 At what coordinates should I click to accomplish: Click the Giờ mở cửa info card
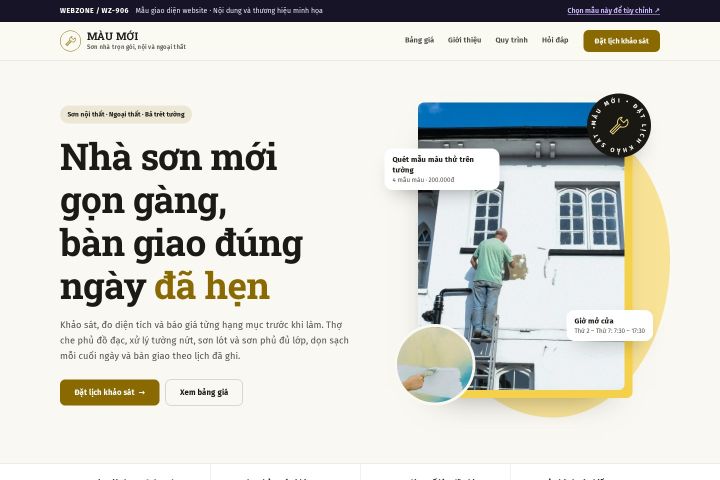point(609,325)
